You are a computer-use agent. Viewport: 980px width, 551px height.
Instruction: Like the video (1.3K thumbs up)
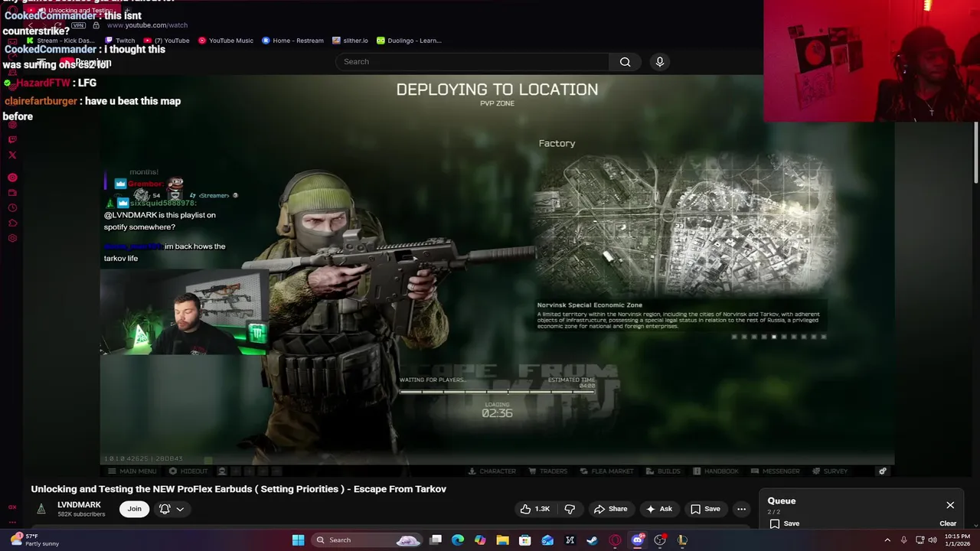[535, 509]
